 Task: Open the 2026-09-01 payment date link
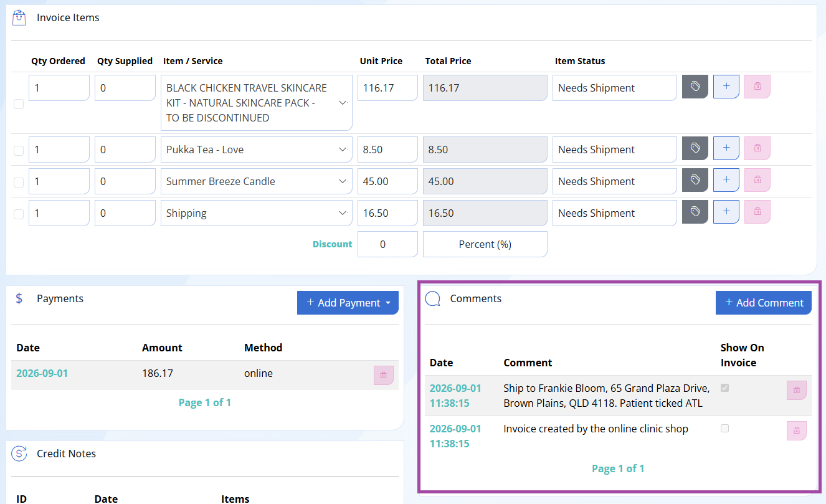pyautogui.click(x=42, y=373)
